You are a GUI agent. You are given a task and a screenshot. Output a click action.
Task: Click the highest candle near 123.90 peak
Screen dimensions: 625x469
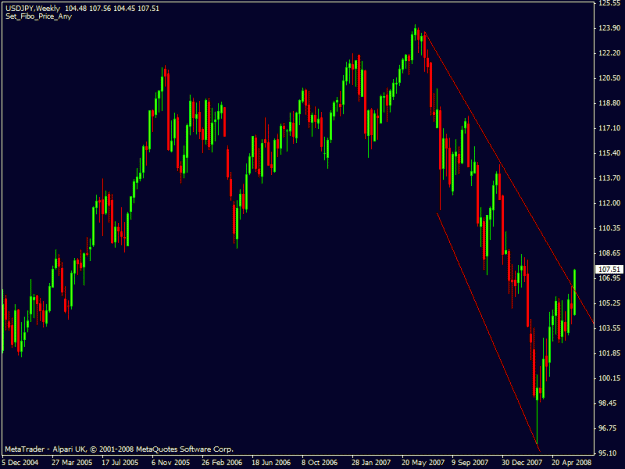pyautogui.click(x=415, y=34)
